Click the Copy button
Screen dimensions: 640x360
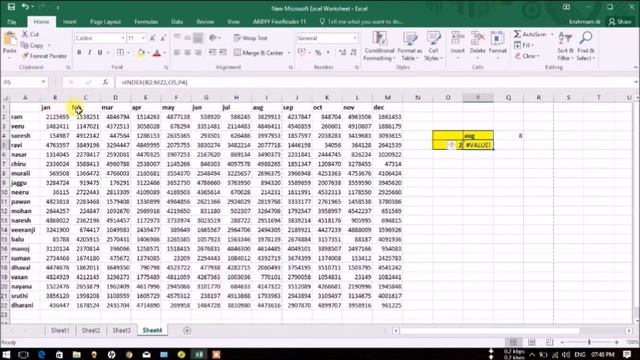click(x=33, y=45)
